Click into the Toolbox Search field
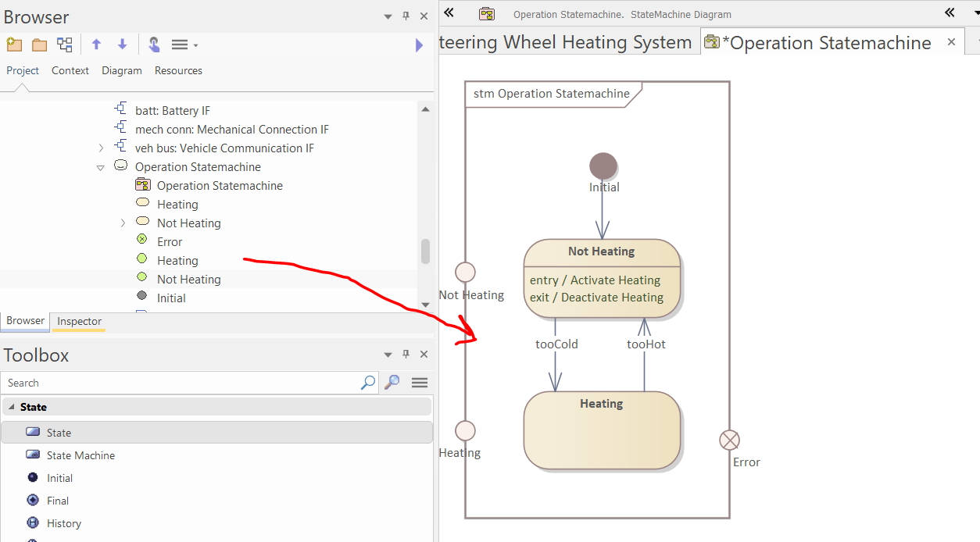980x542 pixels. click(180, 383)
